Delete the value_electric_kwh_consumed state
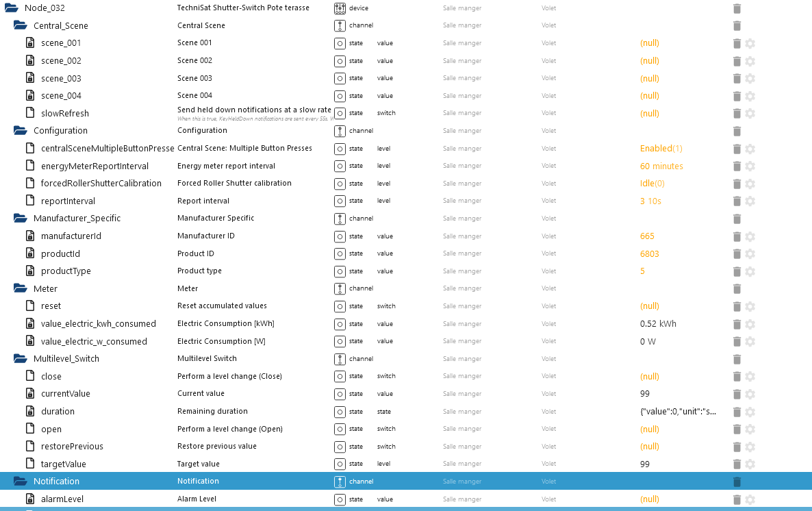Screen dimensions: 812x511 [x=737, y=324]
